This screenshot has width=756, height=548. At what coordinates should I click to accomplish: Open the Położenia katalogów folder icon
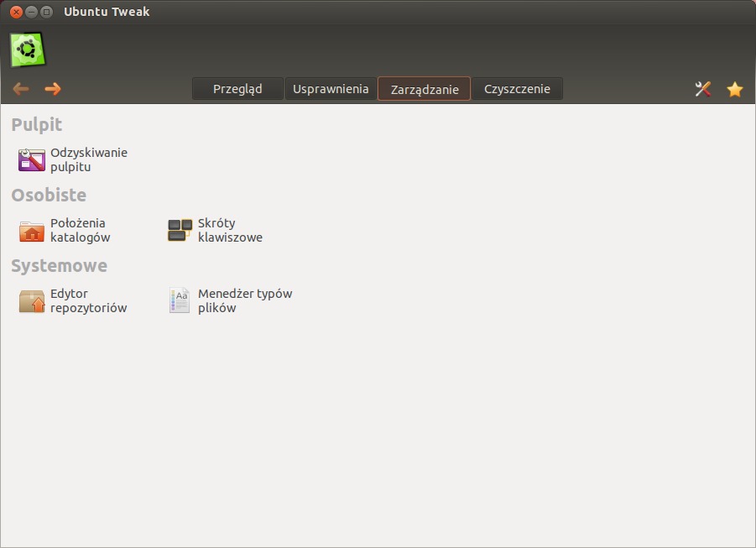pyautogui.click(x=32, y=231)
